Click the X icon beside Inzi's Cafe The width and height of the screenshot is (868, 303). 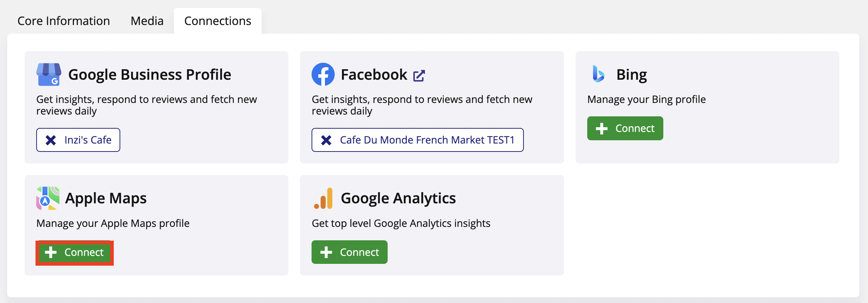tap(51, 140)
